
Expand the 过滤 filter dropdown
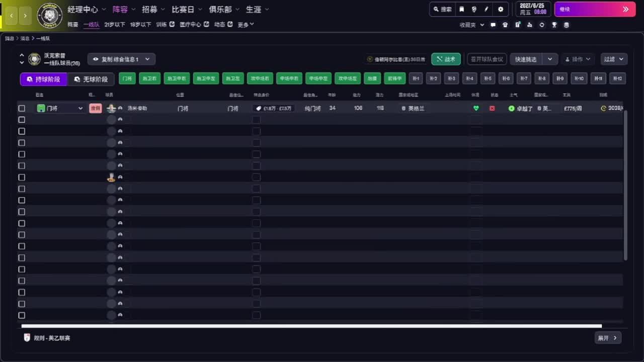(614, 59)
